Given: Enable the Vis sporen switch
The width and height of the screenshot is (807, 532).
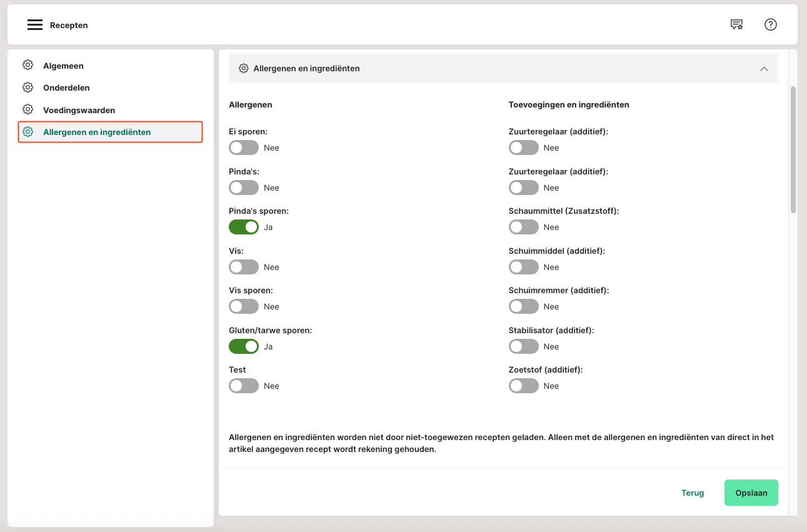Looking at the screenshot, I should [x=244, y=306].
